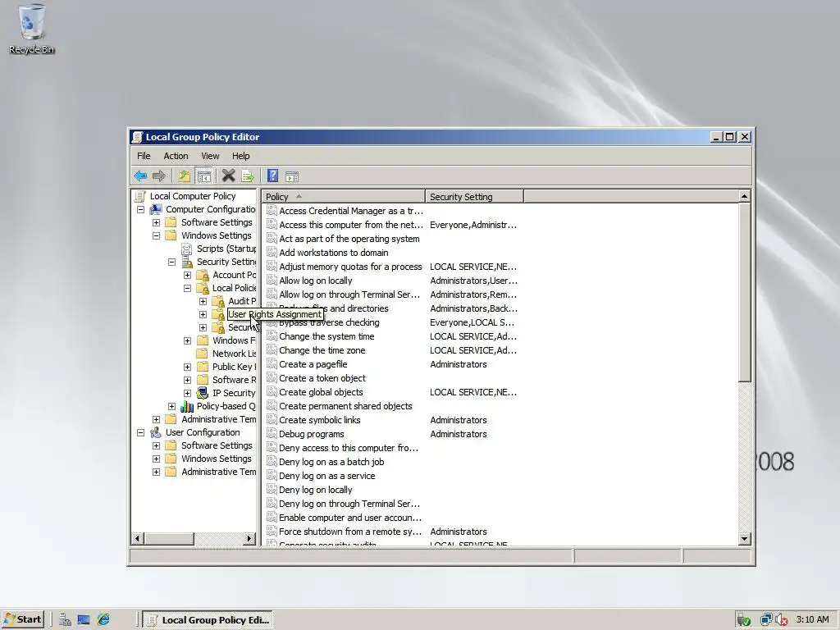840x630 pixels.
Task: Open the Start menu
Action: click(x=22, y=620)
